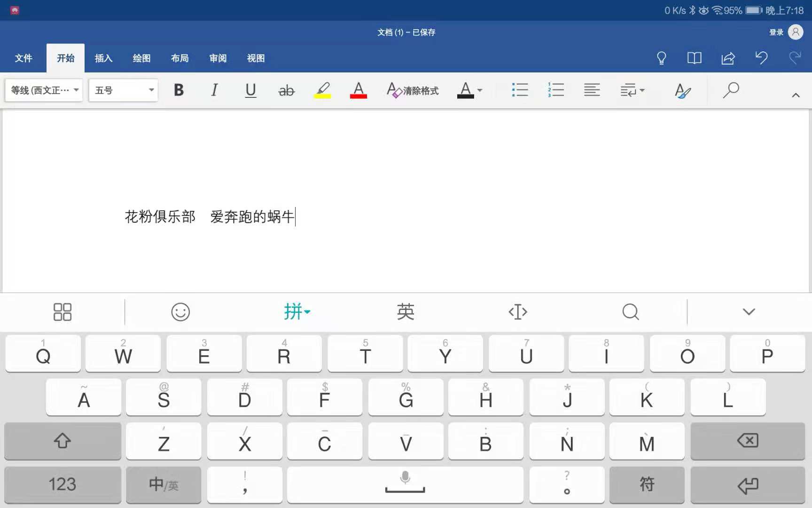Switch to the 开始 tab
Screen dimensions: 812x508
click(x=65, y=58)
